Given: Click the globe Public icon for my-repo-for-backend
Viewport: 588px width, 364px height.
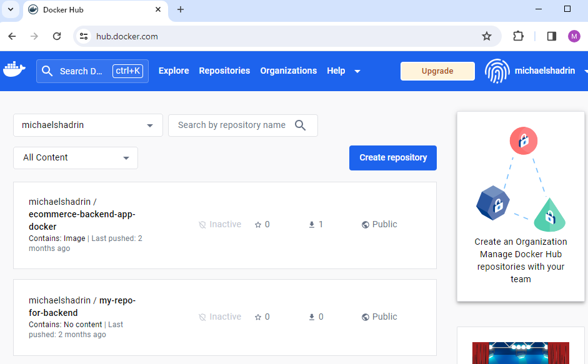Looking at the screenshot, I should pyautogui.click(x=366, y=317).
